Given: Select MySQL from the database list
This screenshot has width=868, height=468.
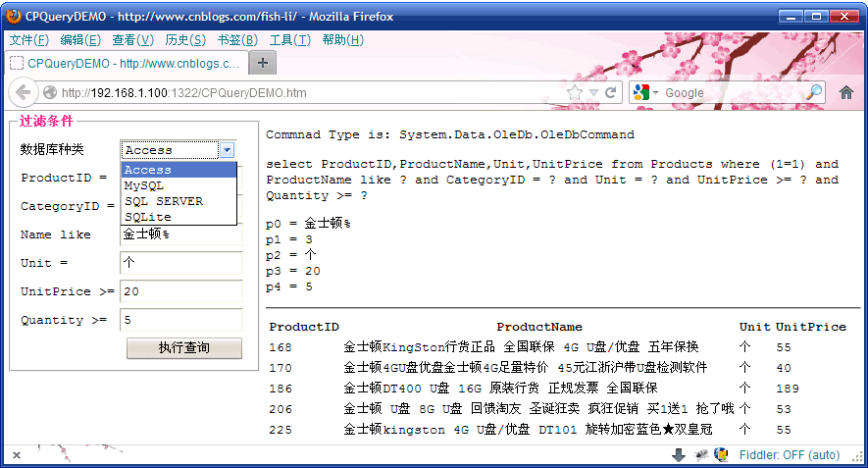Looking at the screenshot, I should coord(145,185).
